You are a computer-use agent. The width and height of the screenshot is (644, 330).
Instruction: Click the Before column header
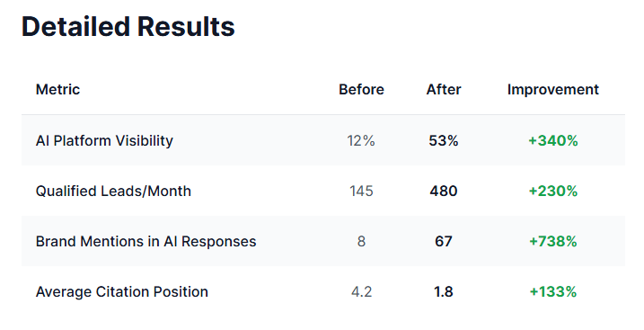coord(361,90)
